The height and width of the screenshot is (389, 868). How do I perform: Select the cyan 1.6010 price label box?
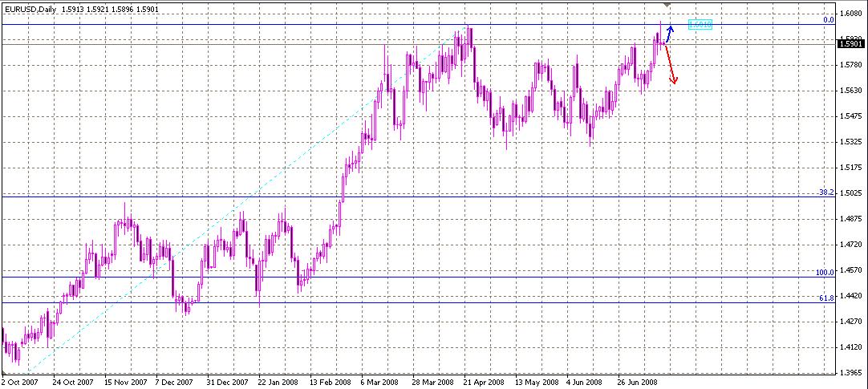click(x=700, y=24)
